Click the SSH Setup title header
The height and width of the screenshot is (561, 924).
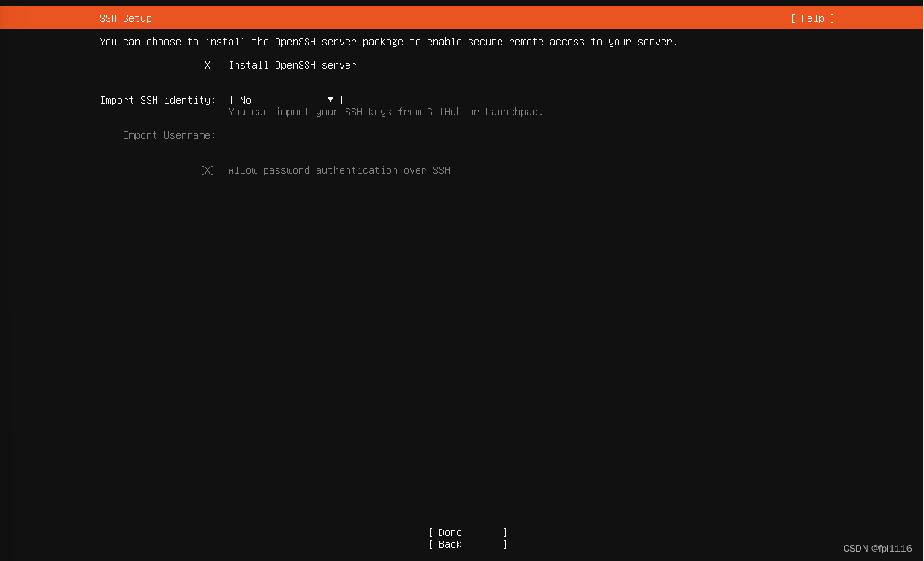(125, 18)
